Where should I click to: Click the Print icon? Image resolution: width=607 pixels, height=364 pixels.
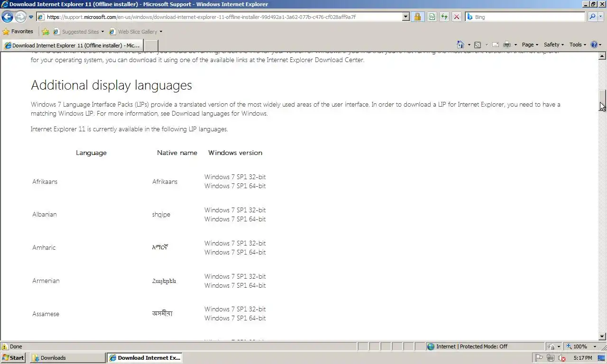click(507, 45)
